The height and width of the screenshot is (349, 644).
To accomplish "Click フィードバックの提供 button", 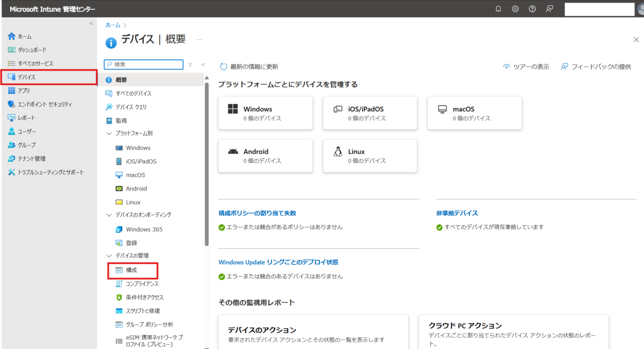I will 596,66.
